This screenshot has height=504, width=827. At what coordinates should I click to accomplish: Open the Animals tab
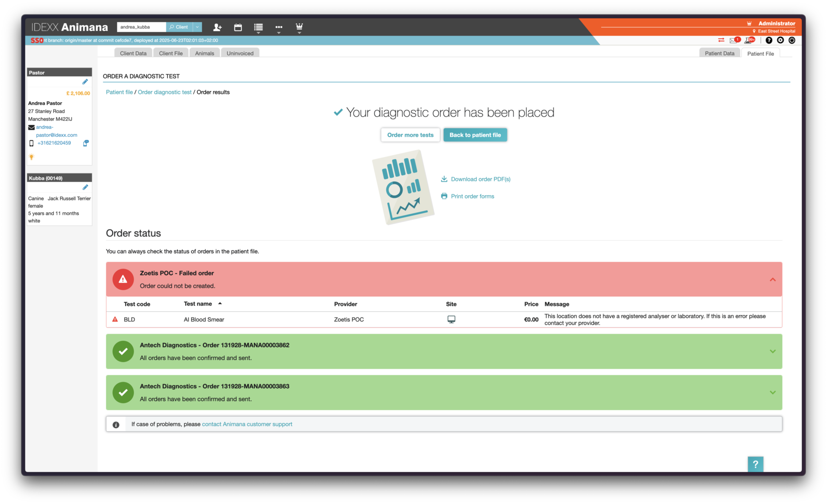205,53
